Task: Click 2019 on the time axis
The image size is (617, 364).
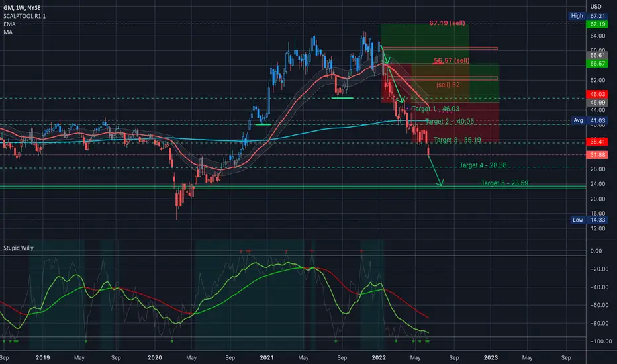Action: click(x=42, y=357)
